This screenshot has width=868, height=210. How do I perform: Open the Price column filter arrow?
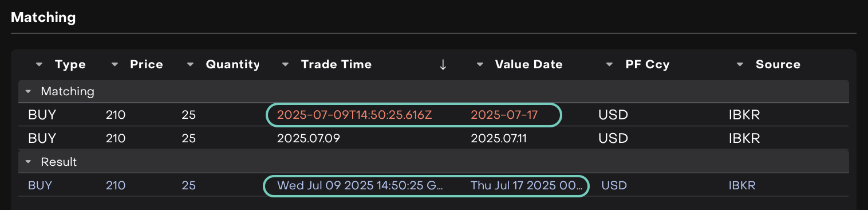(115, 65)
